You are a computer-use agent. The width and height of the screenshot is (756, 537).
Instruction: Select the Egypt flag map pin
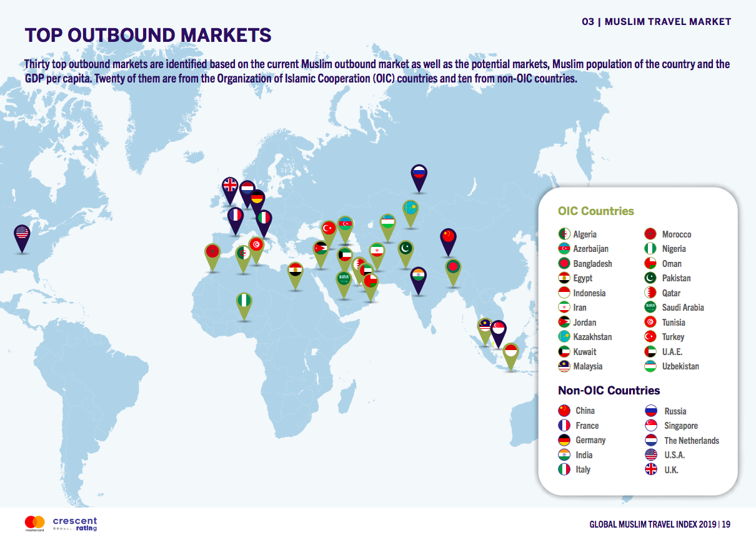pyautogui.click(x=296, y=276)
